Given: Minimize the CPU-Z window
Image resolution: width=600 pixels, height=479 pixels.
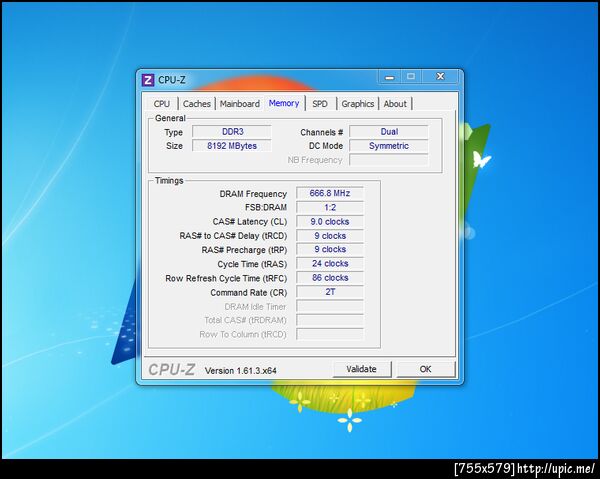Looking at the screenshot, I should coord(390,77).
